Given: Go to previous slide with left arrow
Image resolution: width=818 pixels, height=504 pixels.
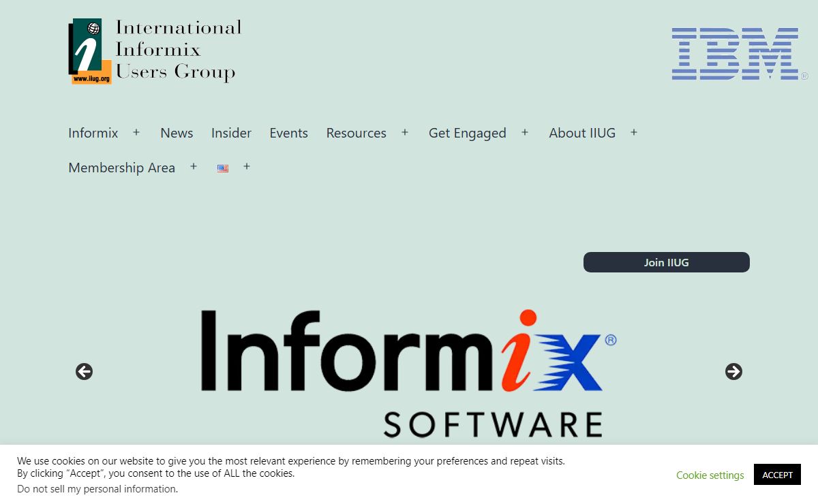Looking at the screenshot, I should pyautogui.click(x=84, y=371).
